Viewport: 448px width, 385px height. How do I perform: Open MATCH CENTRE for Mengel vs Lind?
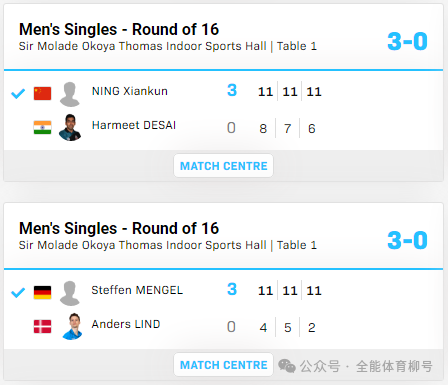[223, 365]
